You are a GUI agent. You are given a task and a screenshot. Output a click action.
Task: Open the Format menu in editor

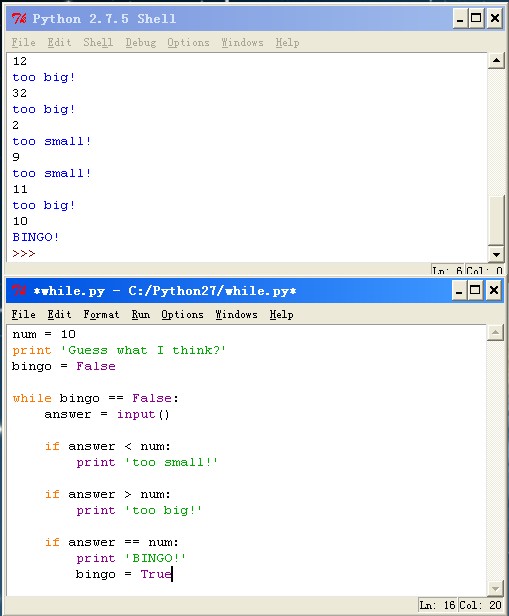pos(101,314)
